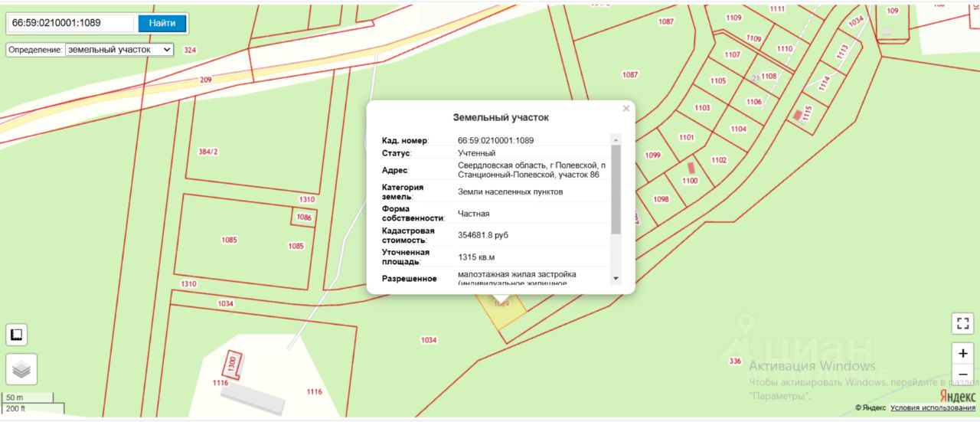Switch map to fullscreen mode
The height and width of the screenshot is (422, 980).
(x=962, y=323)
